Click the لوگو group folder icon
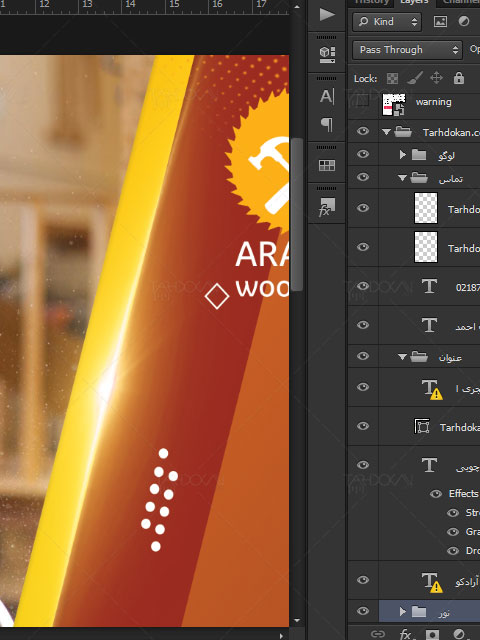Image resolution: width=480 pixels, height=640 pixels. 419,154
